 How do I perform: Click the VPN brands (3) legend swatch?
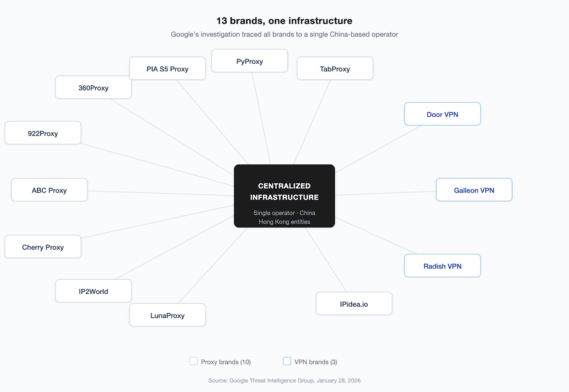(x=287, y=361)
